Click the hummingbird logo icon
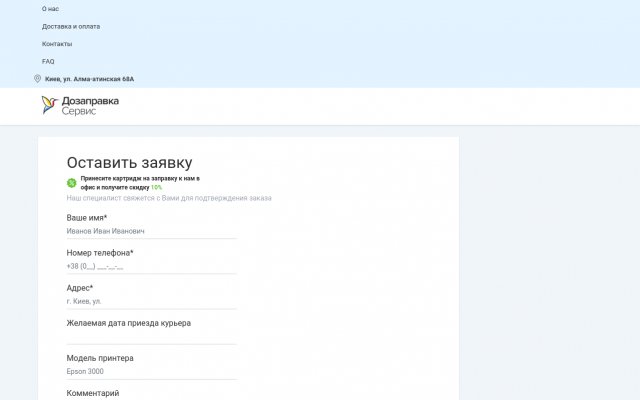640x400 pixels. coord(49,105)
